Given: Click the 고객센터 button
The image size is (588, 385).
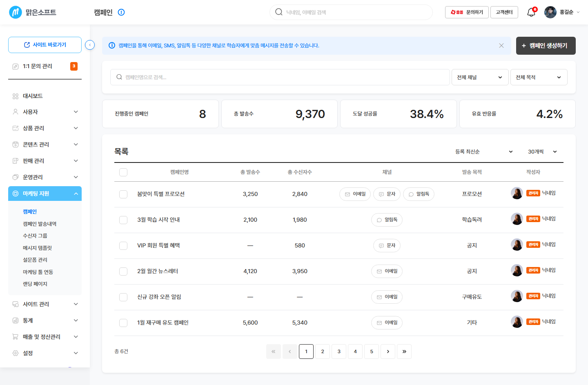Looking at the screenshot, I should pos(504,12).
